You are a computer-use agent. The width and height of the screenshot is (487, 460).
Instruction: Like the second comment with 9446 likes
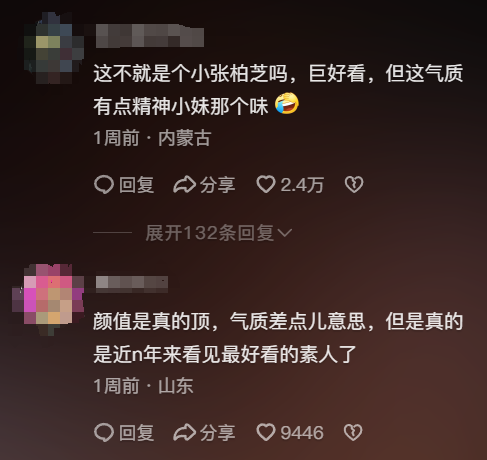point(265,432)
